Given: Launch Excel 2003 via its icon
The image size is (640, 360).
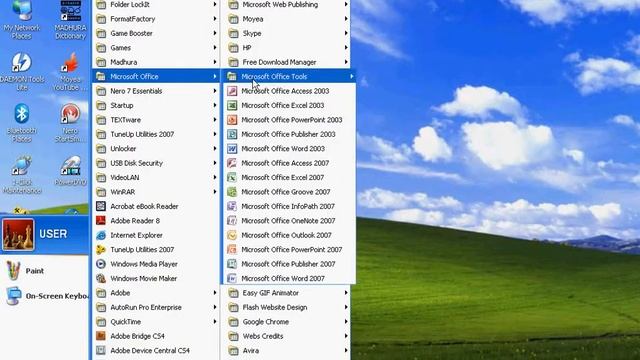Looking at the screenshot, I should (232, 105).
